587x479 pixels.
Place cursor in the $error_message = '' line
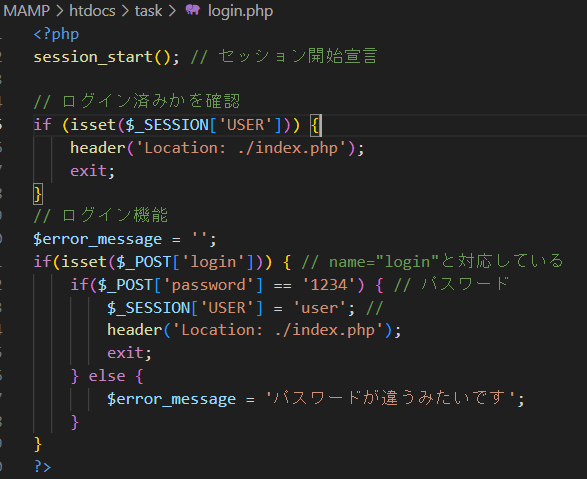coord(125,239)
